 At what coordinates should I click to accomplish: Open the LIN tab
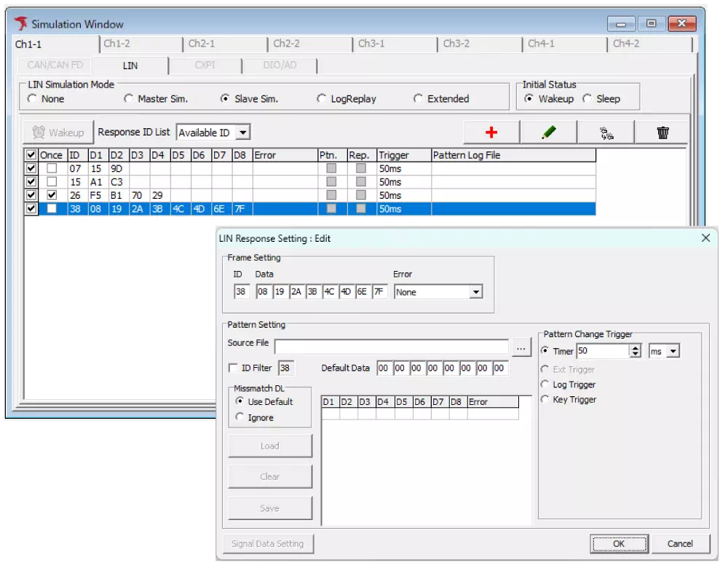130,66
